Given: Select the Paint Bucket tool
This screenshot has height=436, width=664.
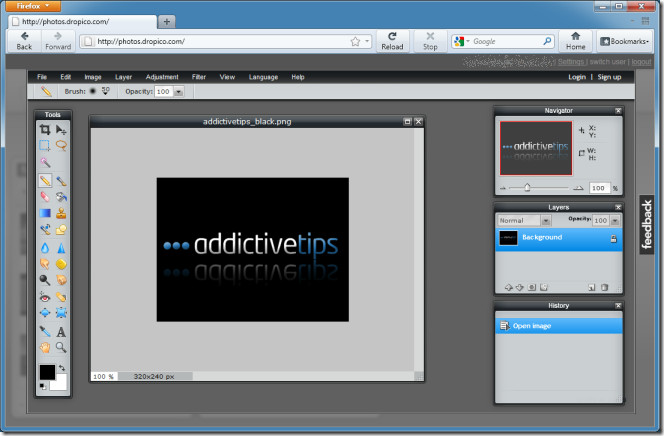Looking at the screenshot, I should pos(61,197).
